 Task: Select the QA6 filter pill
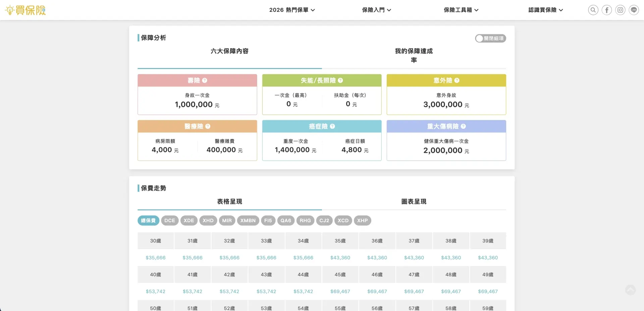tap(286, 221)
